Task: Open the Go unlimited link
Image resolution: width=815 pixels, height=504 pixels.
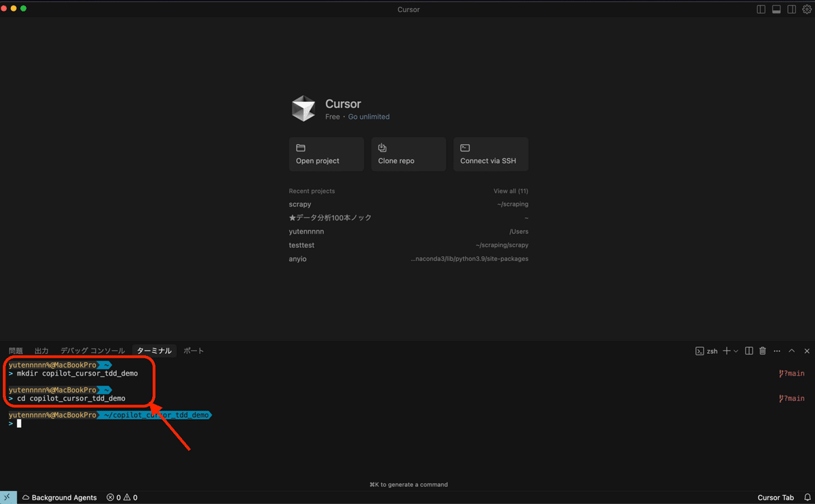Action: click(369, 116)
